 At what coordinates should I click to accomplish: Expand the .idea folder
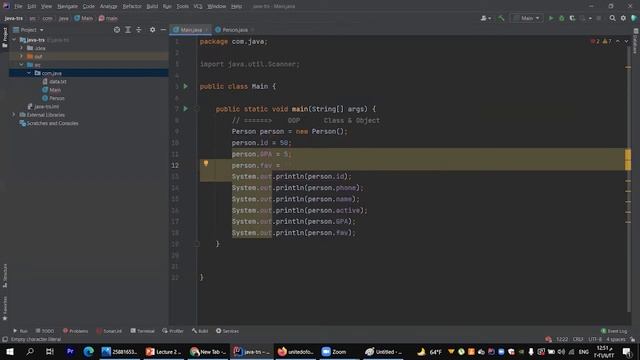coord(22,48)
